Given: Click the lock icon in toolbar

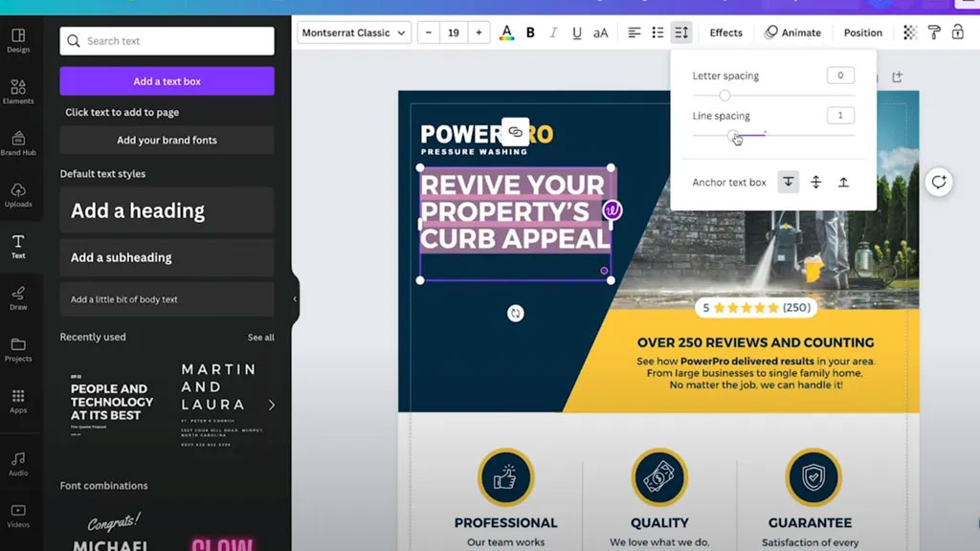Looking at the screenshot, I should [x=958, y=33].
